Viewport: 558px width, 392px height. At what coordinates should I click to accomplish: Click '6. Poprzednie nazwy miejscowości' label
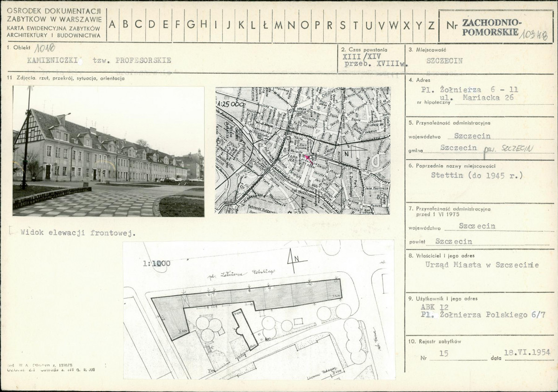click(452, 166)
